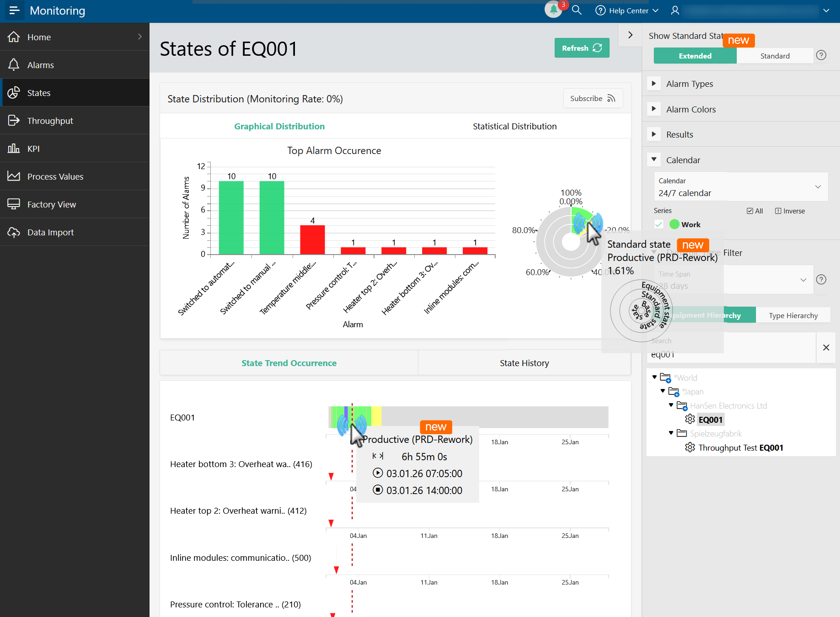Go to Throughput in the sidebar
Screen dimensions: 840x617
(50, 121)
